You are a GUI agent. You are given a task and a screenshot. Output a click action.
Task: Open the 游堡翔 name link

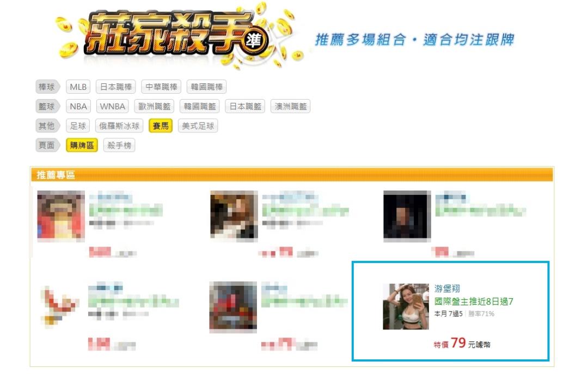447,289
